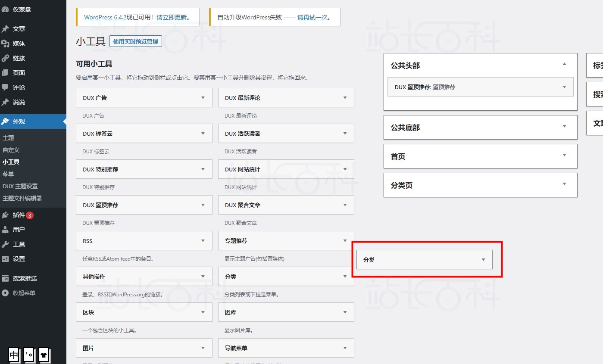Click the 外观 paintbrush icon
This screenshot has height=364, width=603.
point(5,121)
